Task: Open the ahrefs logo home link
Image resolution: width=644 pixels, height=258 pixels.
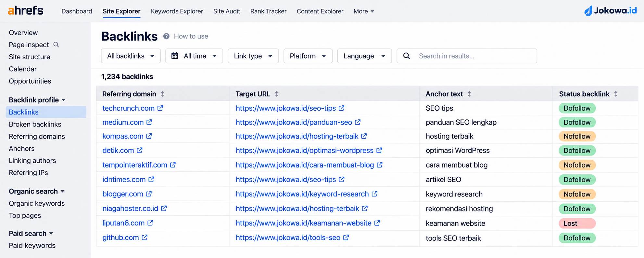Action: click(26, 11)
